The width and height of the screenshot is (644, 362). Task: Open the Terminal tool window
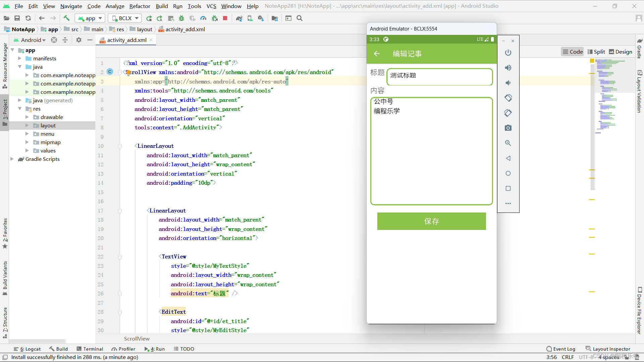[90, 349]
